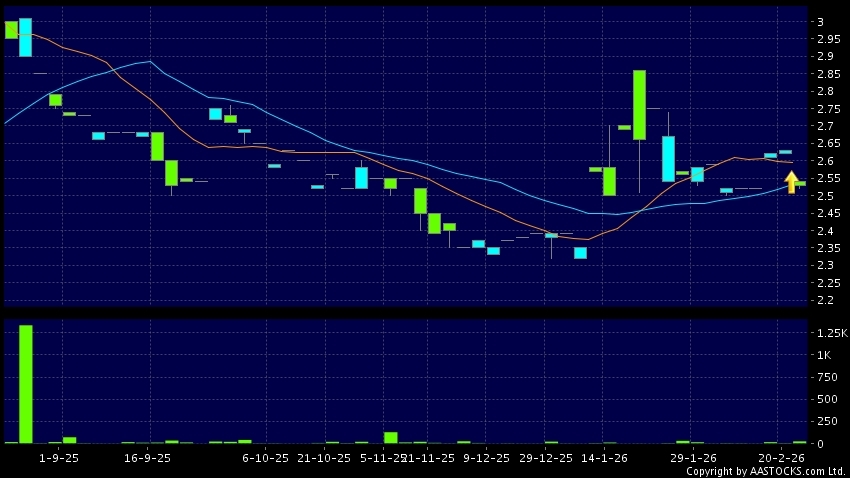
Task: Select the 2.95 price axis label
Action: point(828,39)
